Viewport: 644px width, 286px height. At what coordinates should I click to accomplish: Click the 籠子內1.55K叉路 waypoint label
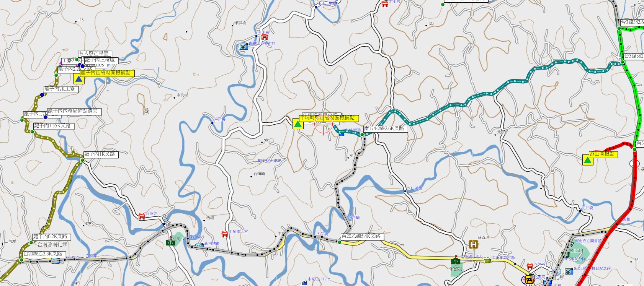[x=54, y=126]
